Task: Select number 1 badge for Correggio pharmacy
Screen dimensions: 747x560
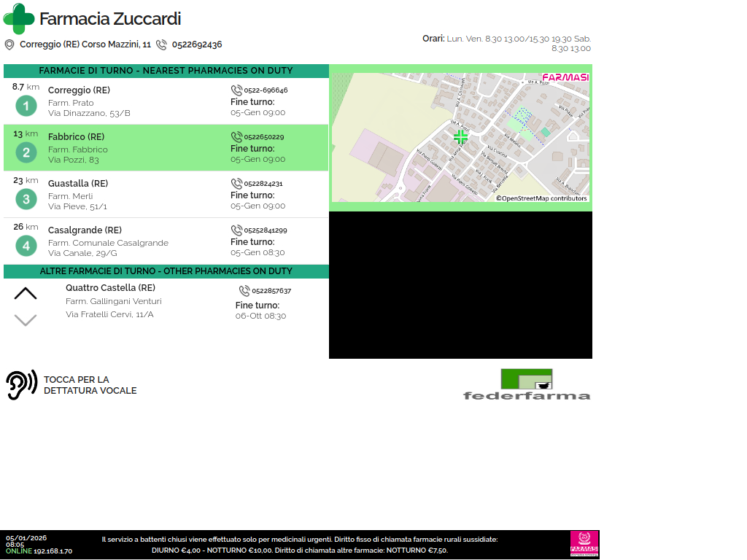Action: click(26, 106)
